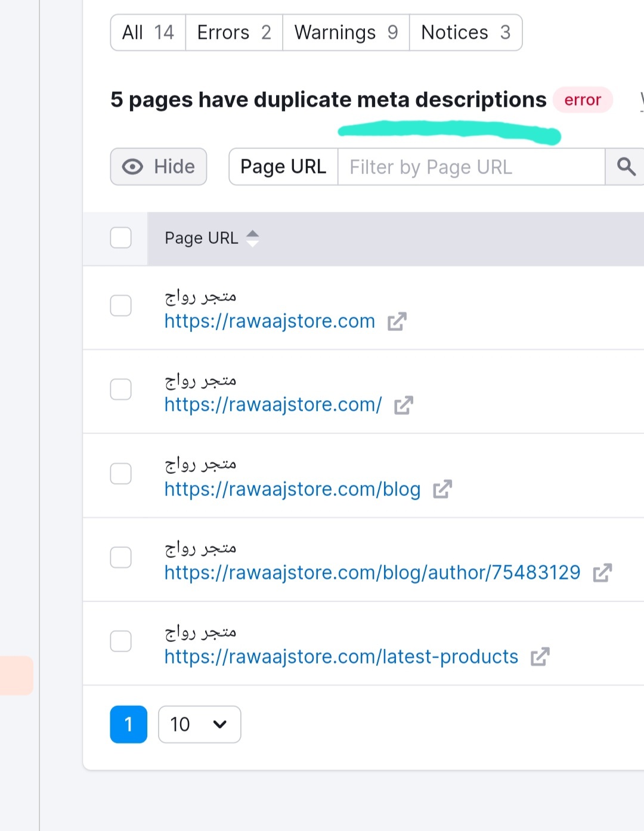Tick the select-all checkbox in header

click(x=121, y=238)
